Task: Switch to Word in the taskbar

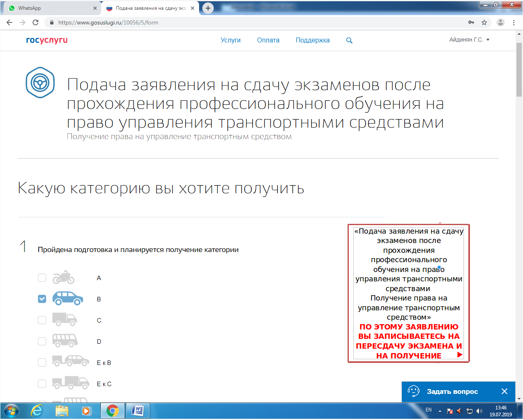Action: [137, 411]
